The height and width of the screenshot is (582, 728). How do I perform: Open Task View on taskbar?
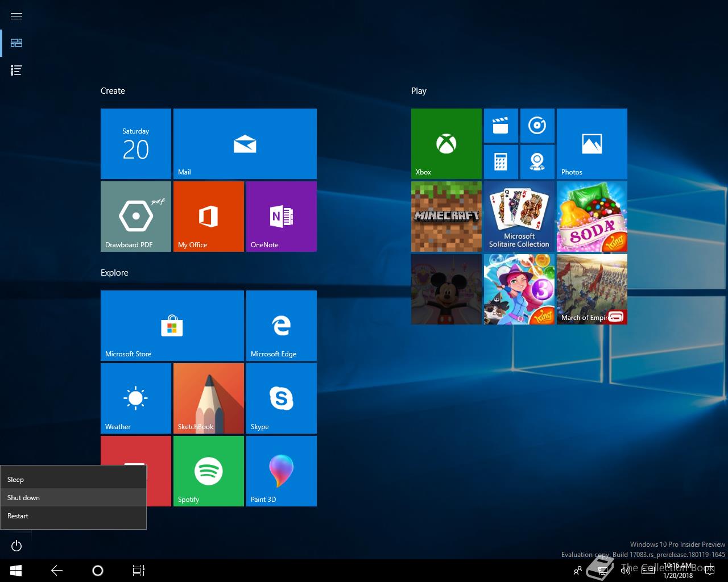(x=139, y=571)
